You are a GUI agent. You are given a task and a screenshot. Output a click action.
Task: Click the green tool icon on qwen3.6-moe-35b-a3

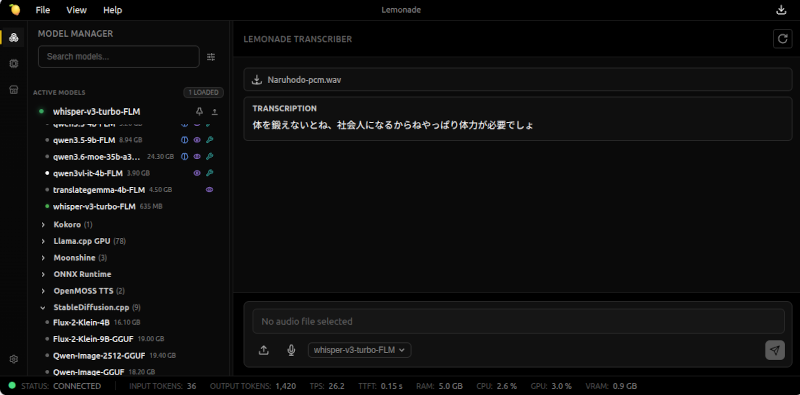(x=209, y=156)
